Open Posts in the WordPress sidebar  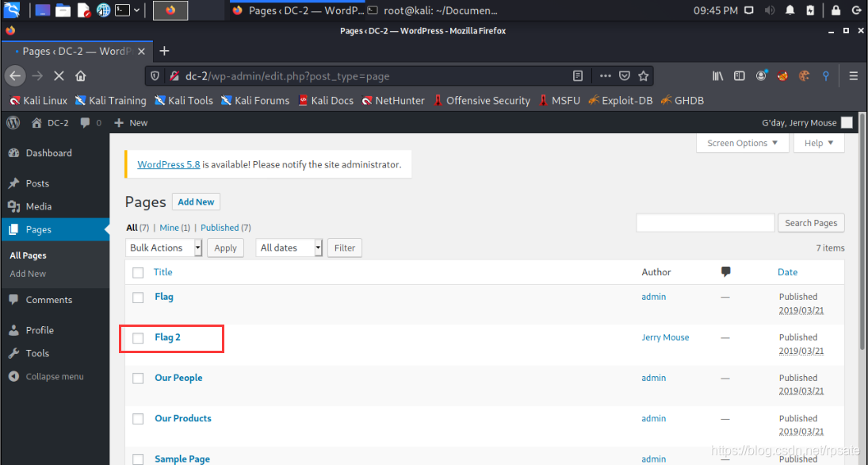pyautogui.click(x=55, y=183)
